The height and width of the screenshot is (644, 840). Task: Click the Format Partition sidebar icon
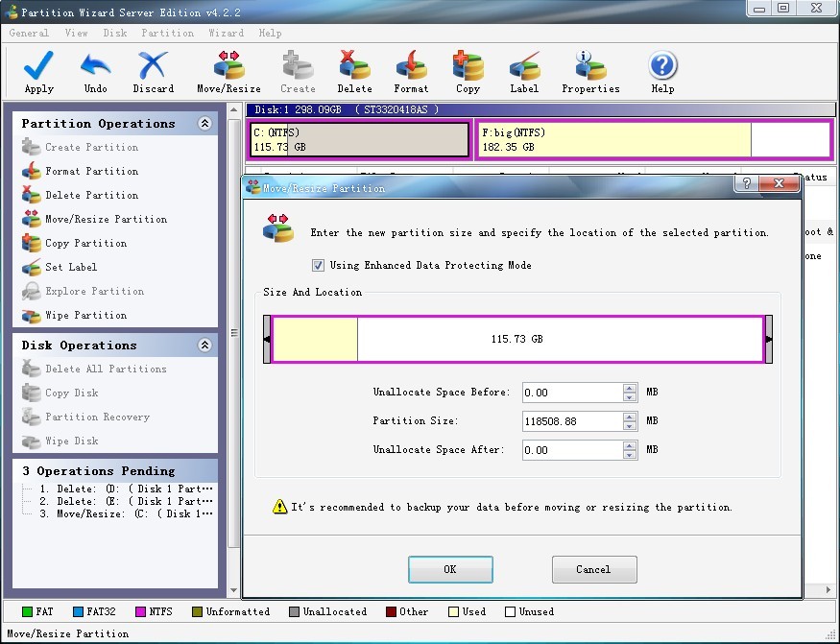(31, 171)
